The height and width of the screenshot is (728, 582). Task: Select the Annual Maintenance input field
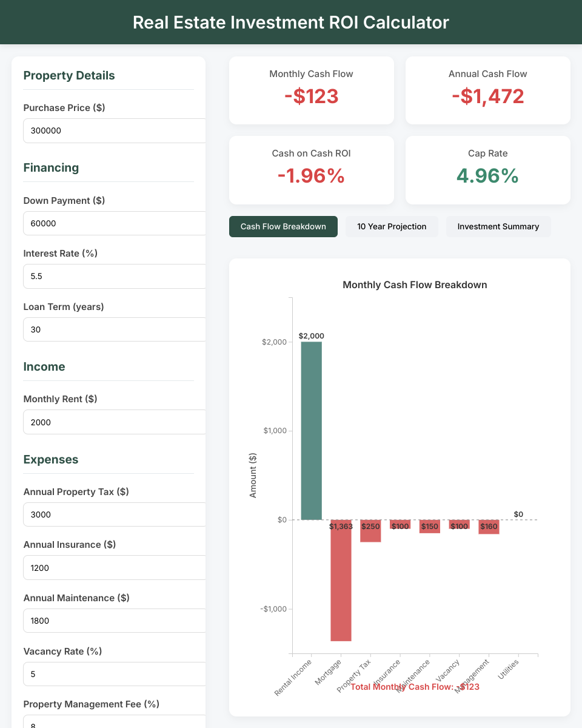point(115,621)
